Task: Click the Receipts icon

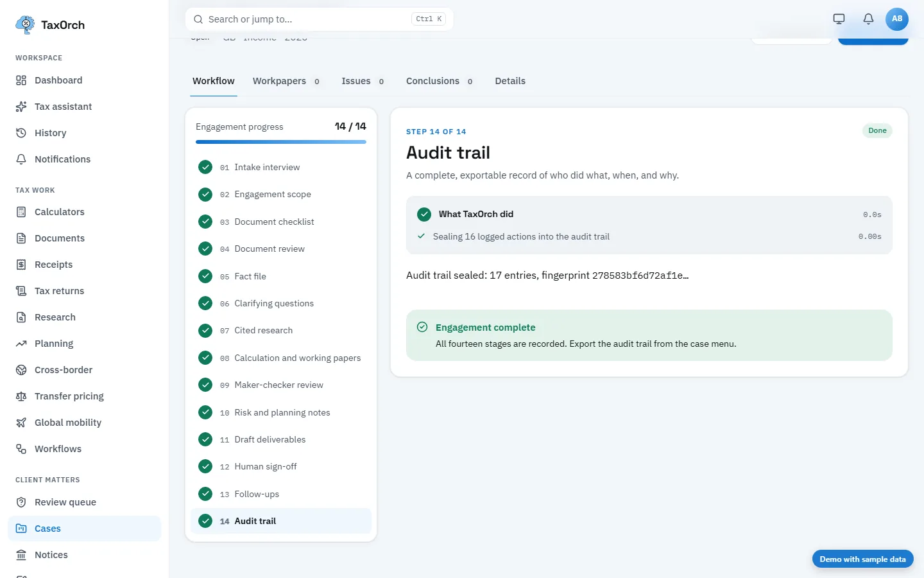Action: click(21, 265)
